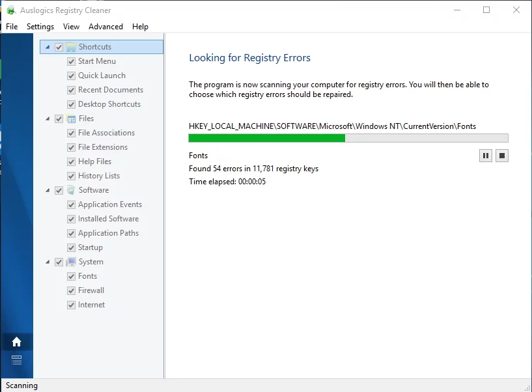The image size is (532, 392).
Task: Stop the registry scan
Action: 502,156
